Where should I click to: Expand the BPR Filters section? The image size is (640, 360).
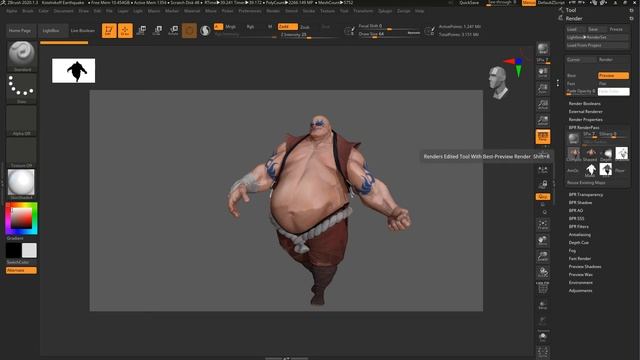coord(578,227)
